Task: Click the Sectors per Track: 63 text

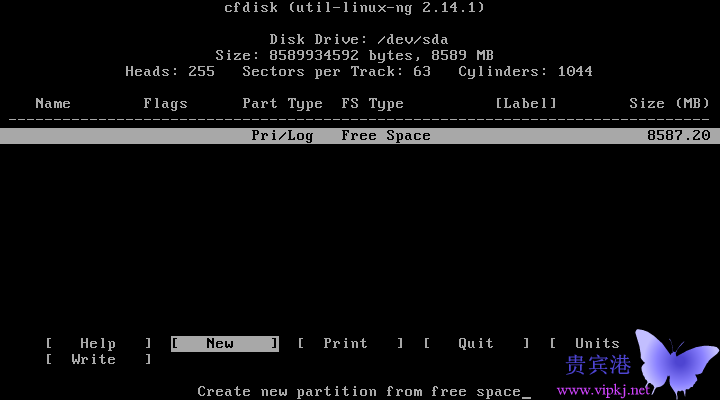Action: (337, 72)
